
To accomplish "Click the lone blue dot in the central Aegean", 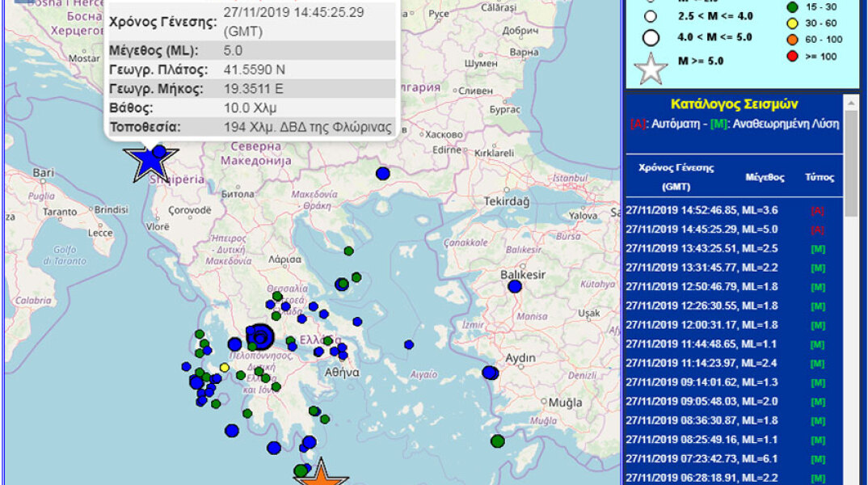I will pyautogui.click(x=409, y=344).
